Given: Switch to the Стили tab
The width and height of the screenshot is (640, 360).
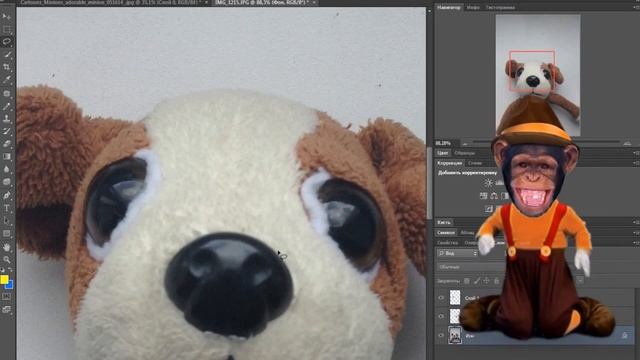Looking at the screenshot, I should tap(474, 163).
